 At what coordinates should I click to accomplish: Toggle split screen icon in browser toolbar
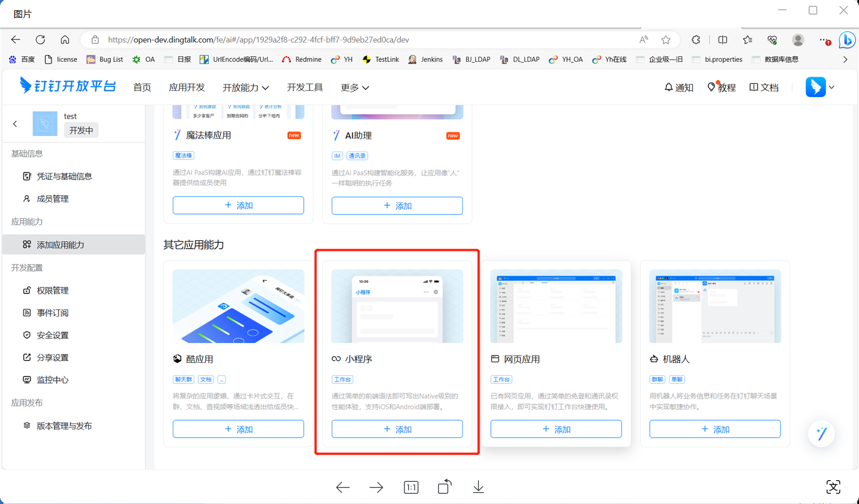click(723, 40)
